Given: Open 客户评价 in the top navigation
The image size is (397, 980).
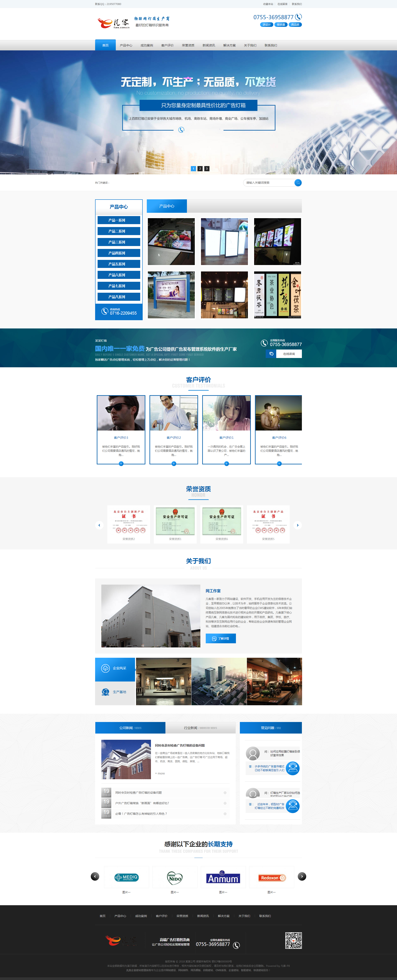Looking at the screenshot, I should pyautogui.click(x=167, y=45).
